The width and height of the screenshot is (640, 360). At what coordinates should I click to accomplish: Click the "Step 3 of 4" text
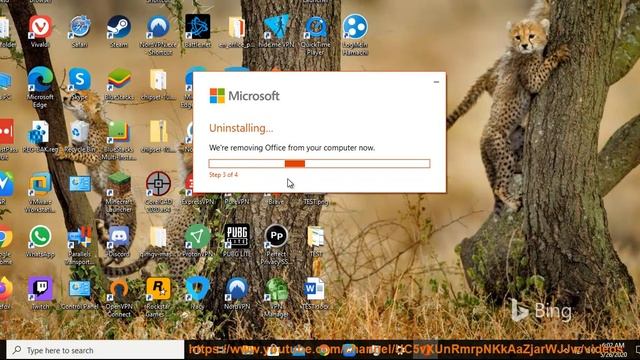(x=223, y=175)
